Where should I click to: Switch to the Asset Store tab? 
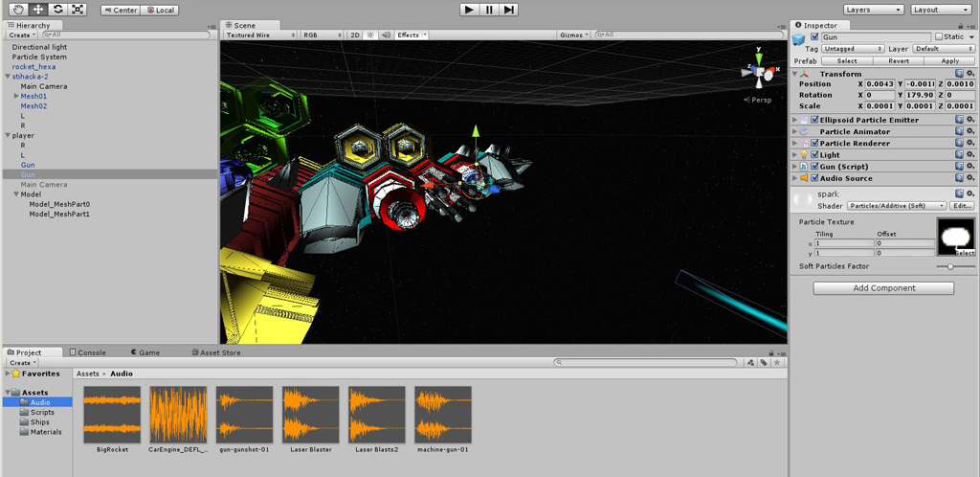tap(216, 352)
